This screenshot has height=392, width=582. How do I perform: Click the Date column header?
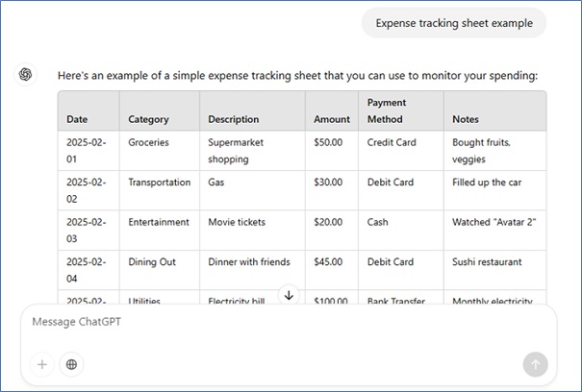click(x=77, y=119)
